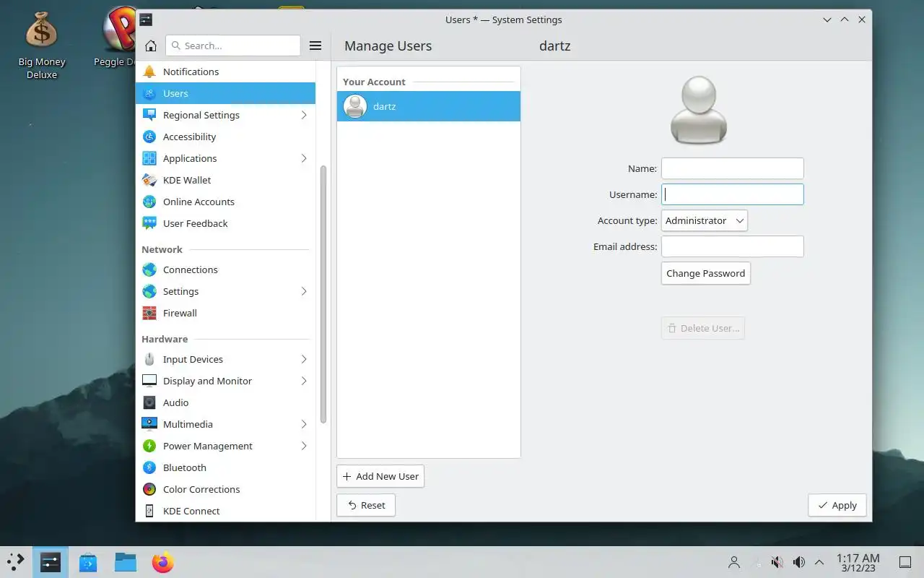The image size is (924, 578).
Task: Open KDE Wallet settings
Action: 225,180
